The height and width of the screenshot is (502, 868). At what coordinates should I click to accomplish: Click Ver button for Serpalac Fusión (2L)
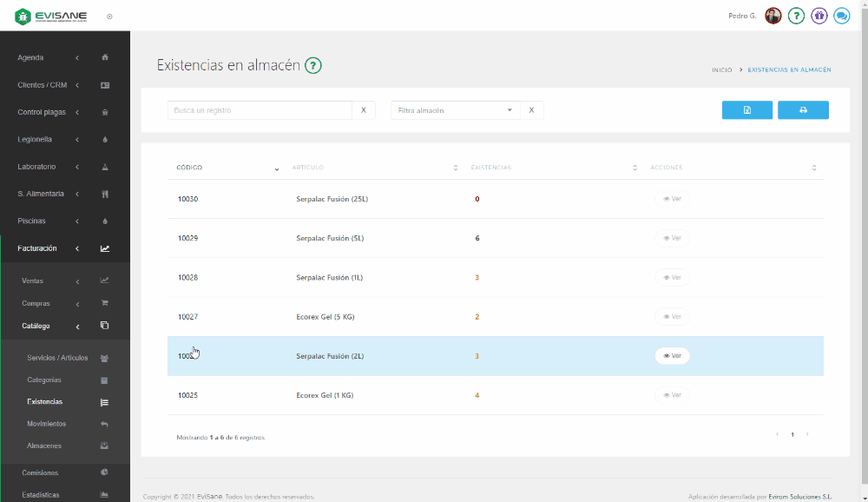tap(672, 356)
